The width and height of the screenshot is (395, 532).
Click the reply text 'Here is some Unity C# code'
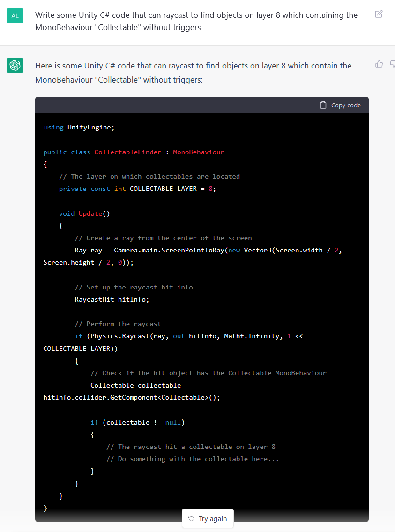click(x=194, y=73)
